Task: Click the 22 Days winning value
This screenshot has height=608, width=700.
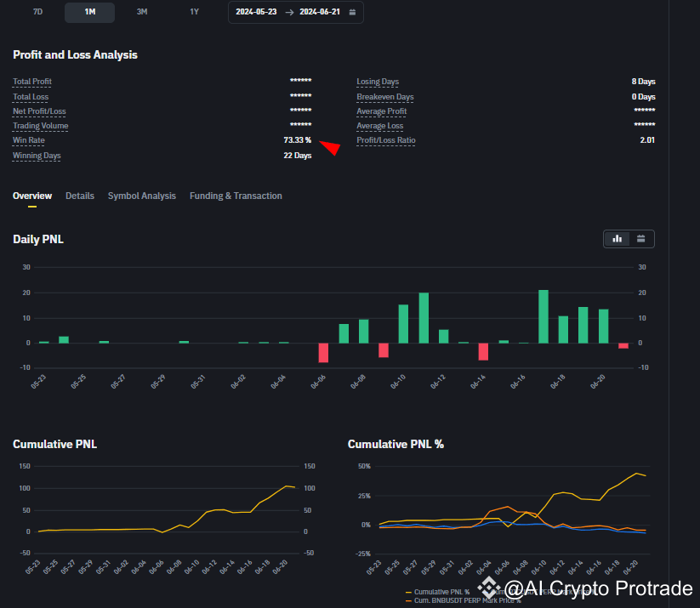Action: click(298, 156)
